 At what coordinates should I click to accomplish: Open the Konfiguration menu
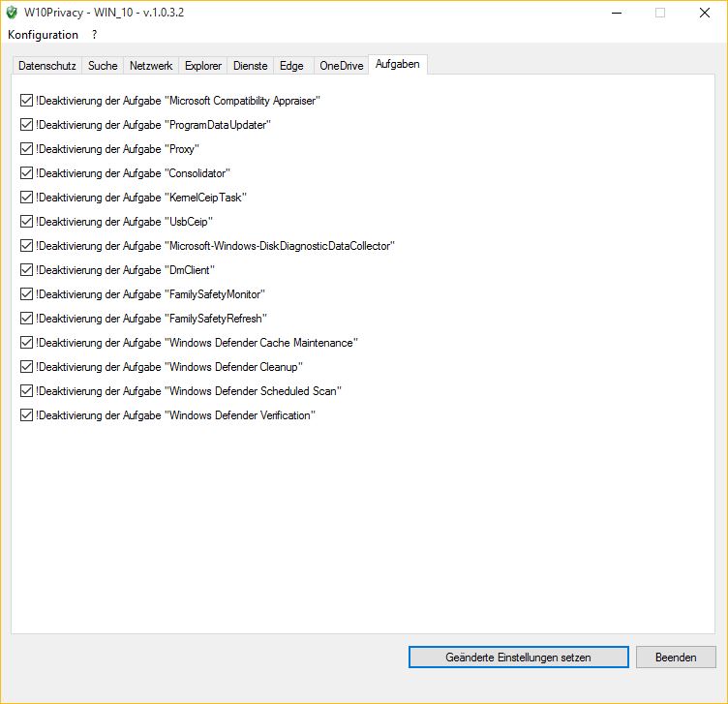coord(43,35)
